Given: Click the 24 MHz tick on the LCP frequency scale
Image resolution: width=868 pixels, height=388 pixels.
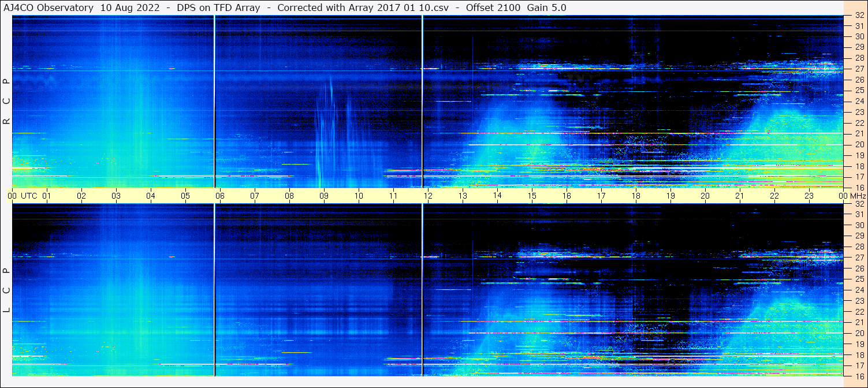Looking at the screenshot, I should (x=859, y=290).
